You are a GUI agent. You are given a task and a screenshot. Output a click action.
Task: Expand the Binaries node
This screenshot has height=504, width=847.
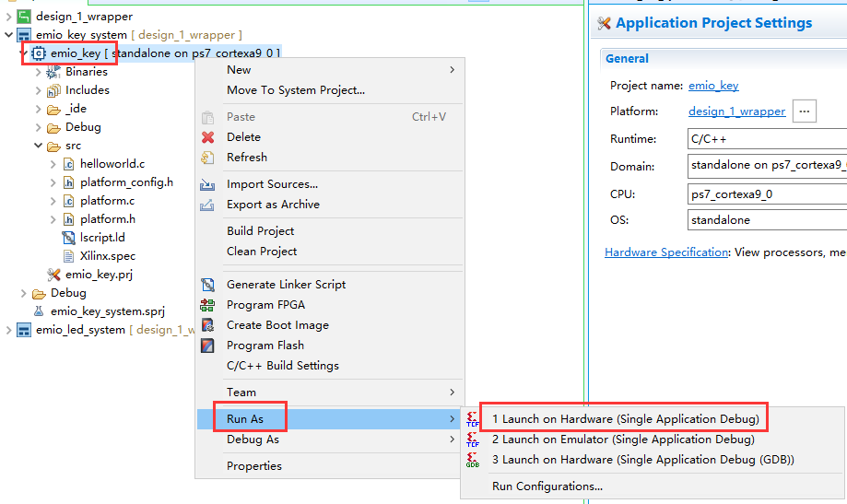coord(38,72)
